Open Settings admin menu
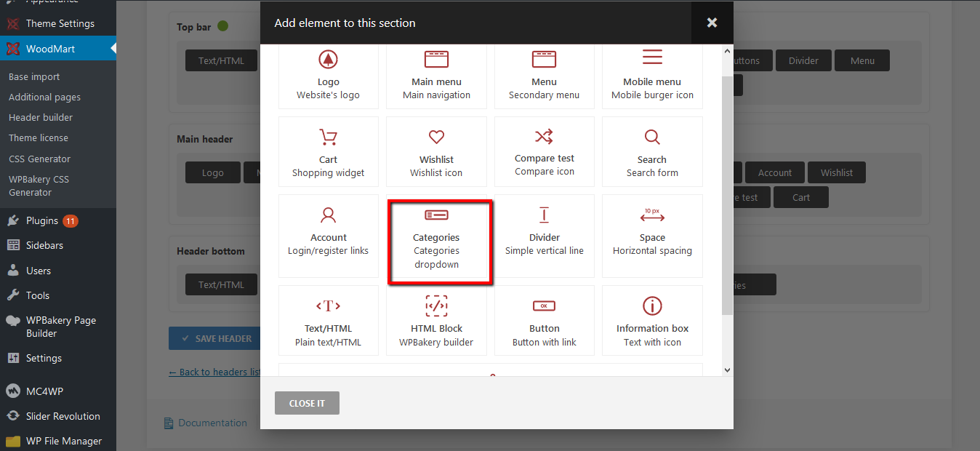This screenshot has width=980, height=451. (58, 358)
